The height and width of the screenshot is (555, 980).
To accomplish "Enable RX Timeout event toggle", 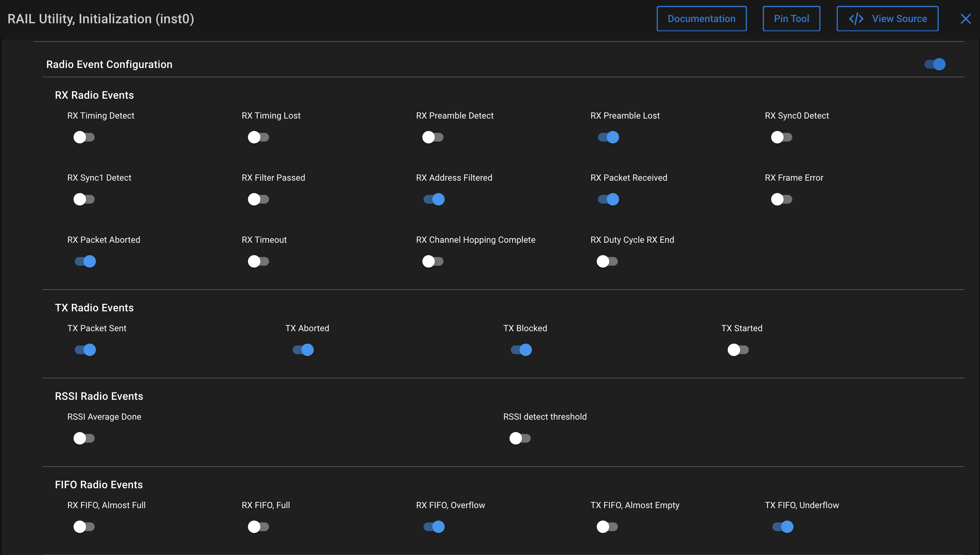I will click(x=258, y=261).
